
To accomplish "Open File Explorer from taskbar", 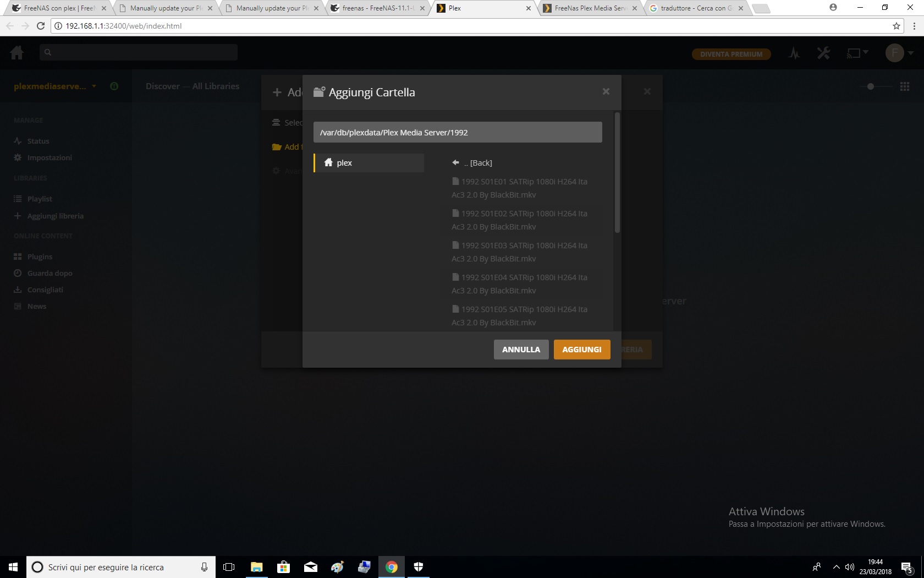I will click(x=257, y=567).
